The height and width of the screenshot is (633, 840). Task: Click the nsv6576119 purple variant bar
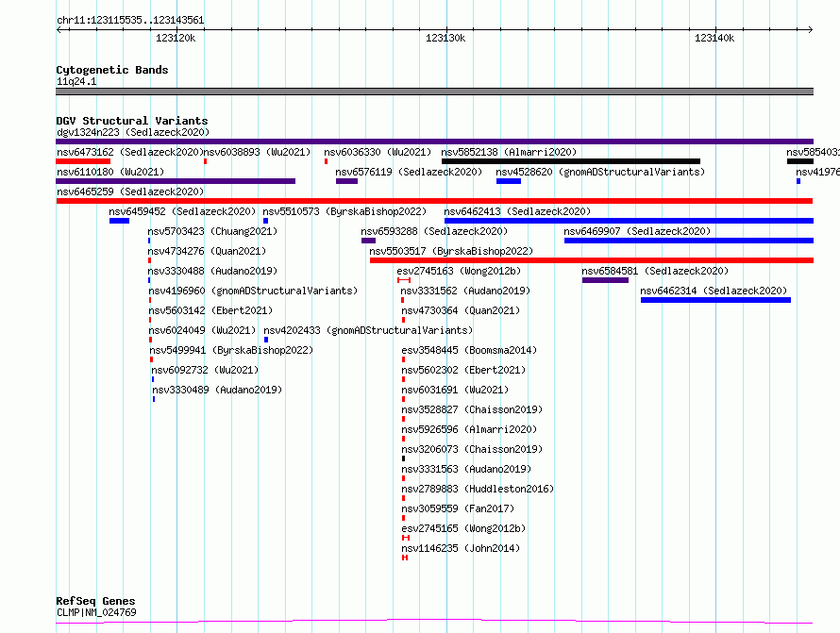[x=346, y=181]
